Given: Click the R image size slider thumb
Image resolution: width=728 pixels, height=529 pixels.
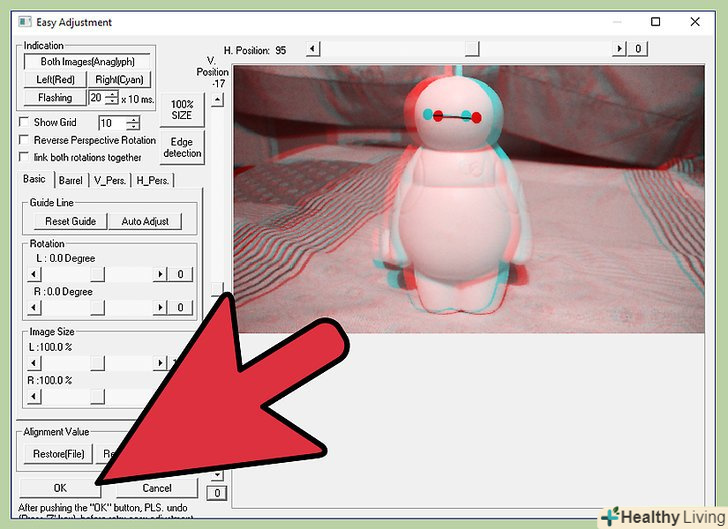Looking at the screenshot, I should click(98, 397).
